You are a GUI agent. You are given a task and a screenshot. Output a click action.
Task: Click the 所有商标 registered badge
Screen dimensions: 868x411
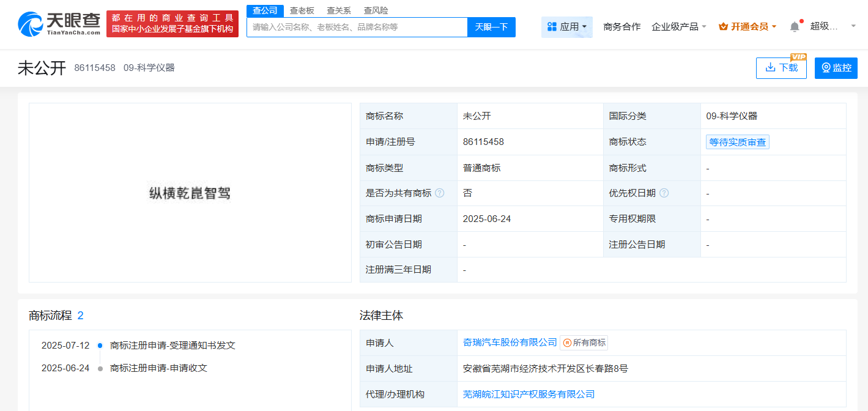(584, 343)
